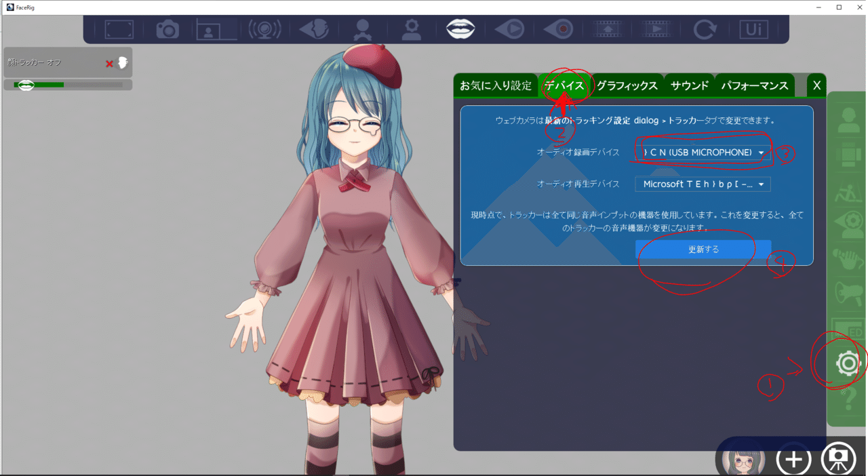The height and width of the screenshot is (476, 868).
Task: Click the plus circle add avatar button
Action: click(793, 459)
